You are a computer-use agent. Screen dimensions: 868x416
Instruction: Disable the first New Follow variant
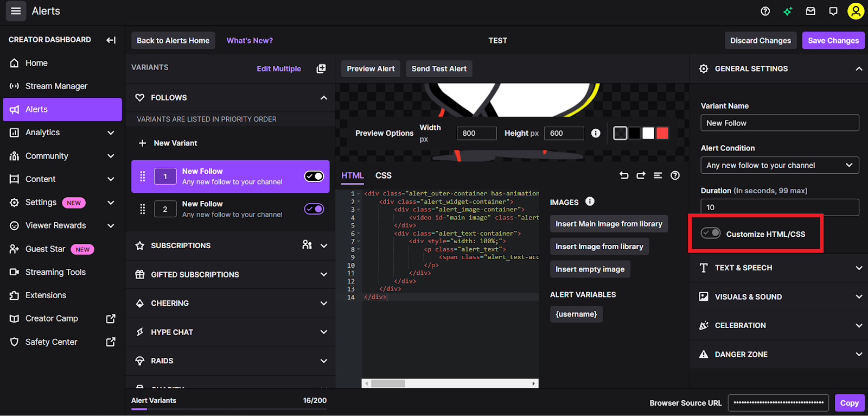tap(314, 176)
